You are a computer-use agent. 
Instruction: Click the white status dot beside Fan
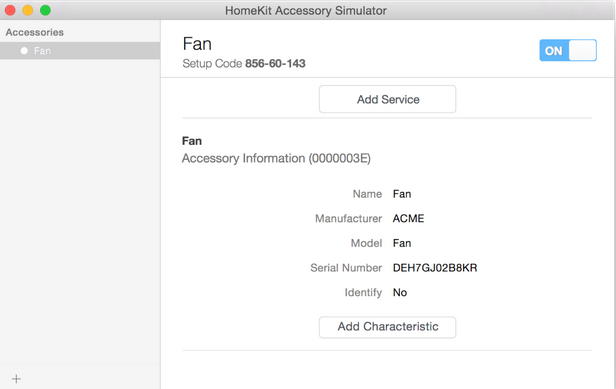point(24,51)
